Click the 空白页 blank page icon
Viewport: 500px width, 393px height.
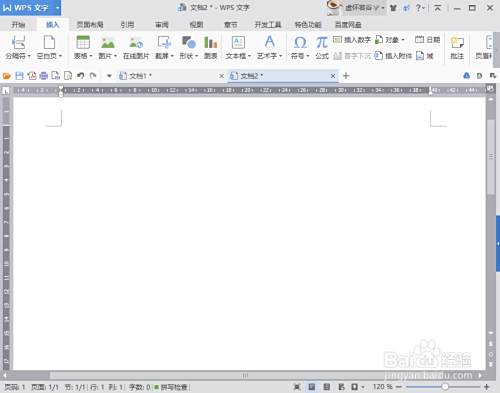(x=49, y=42)
